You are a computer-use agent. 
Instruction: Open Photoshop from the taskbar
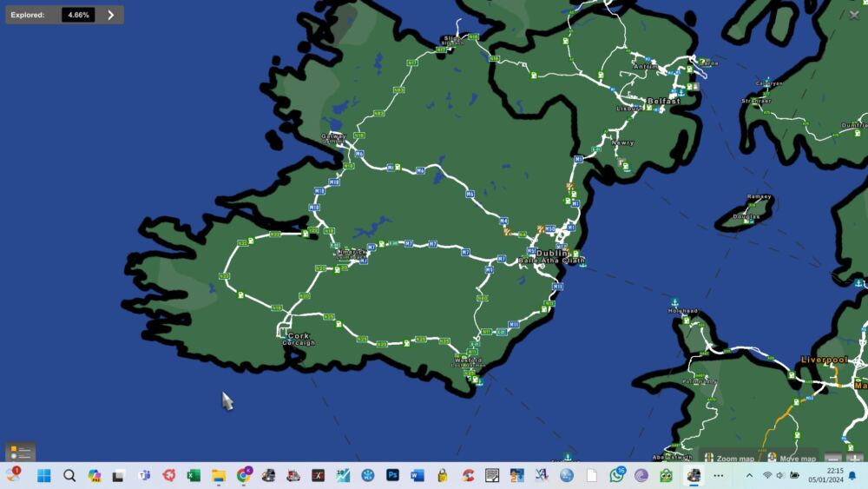pos(392,475)
